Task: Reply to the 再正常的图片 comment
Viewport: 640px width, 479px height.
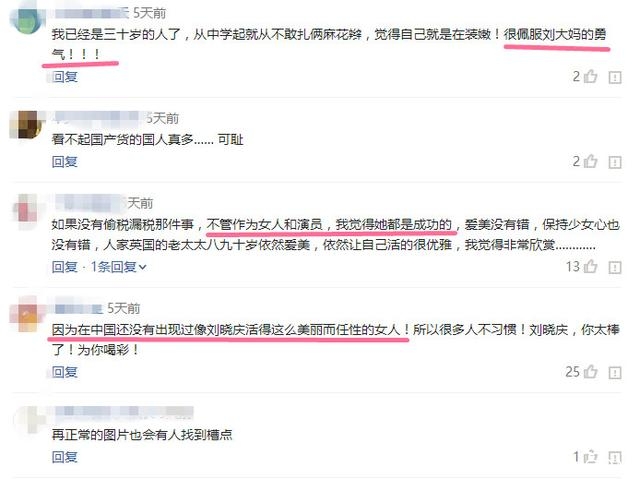Action: (64, 457)
